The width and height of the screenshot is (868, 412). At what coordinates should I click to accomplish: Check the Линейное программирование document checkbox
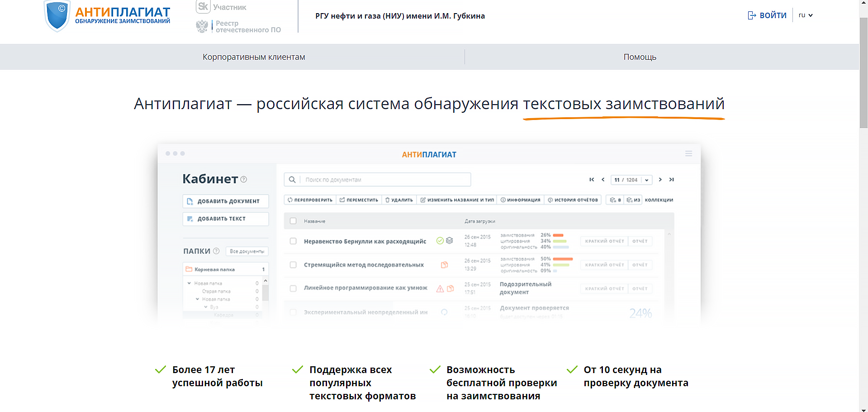click(x=293, y=288)
